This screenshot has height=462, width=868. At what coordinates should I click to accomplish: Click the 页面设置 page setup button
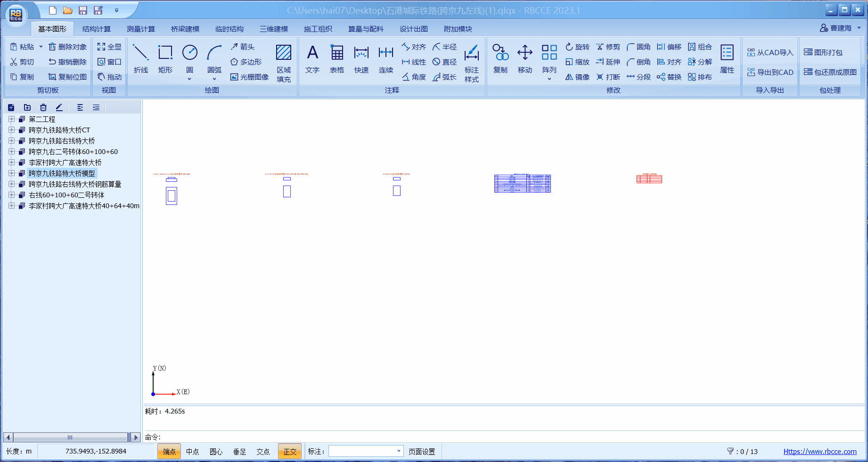[422, 452]
